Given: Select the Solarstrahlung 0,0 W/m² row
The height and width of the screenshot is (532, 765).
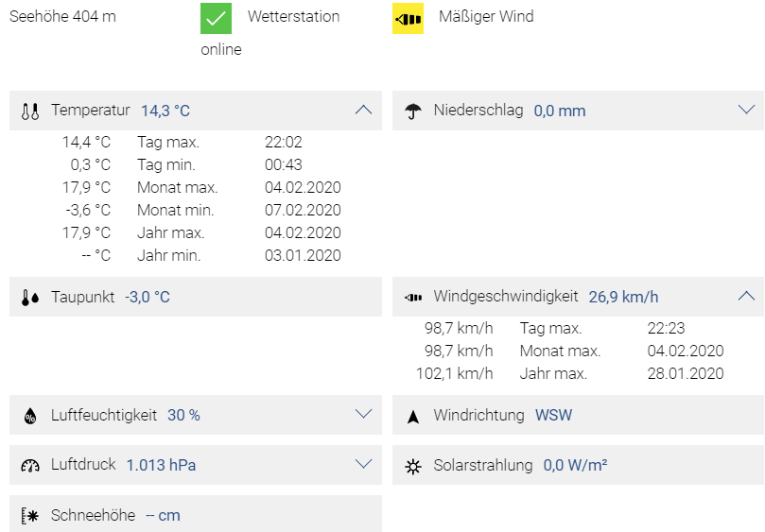Looking at the screenshot, I should pos(578,465).
